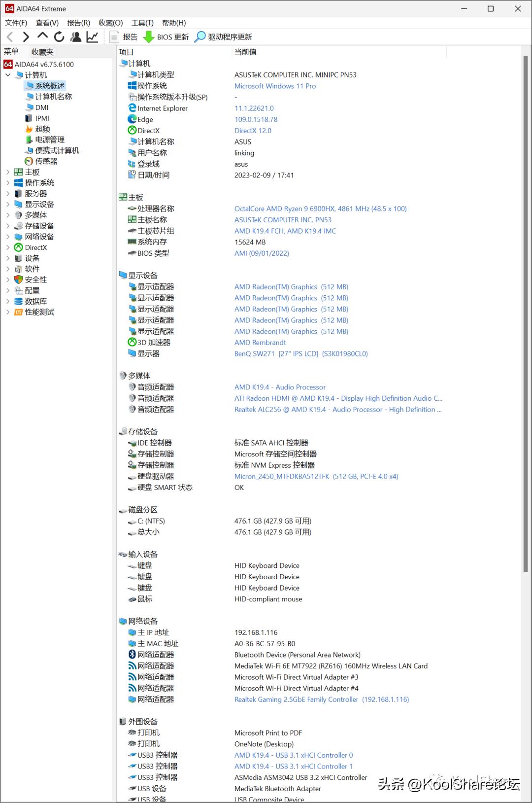The height and width of the screenshot is (803, 532).
Task: Click the 192.168.1.116 IP address value
Action: [x=256, y=632]
